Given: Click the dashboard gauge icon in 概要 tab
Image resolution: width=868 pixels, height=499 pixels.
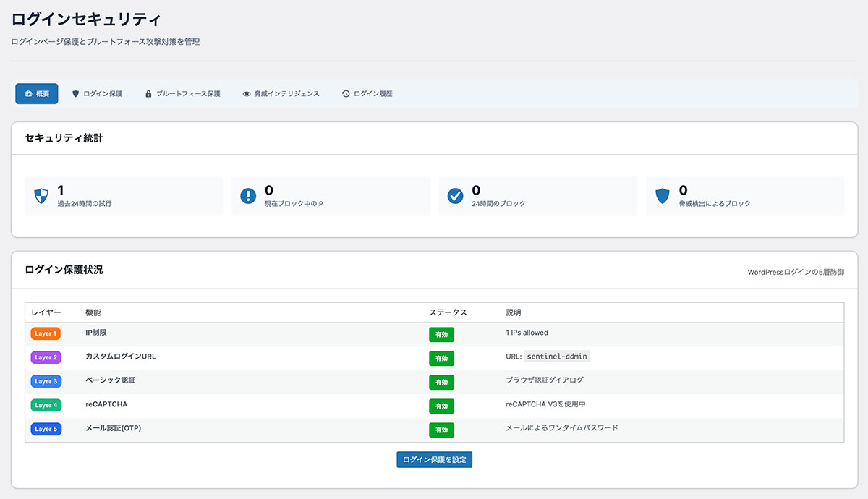Looking at the screenshot, I should point(29,94).
